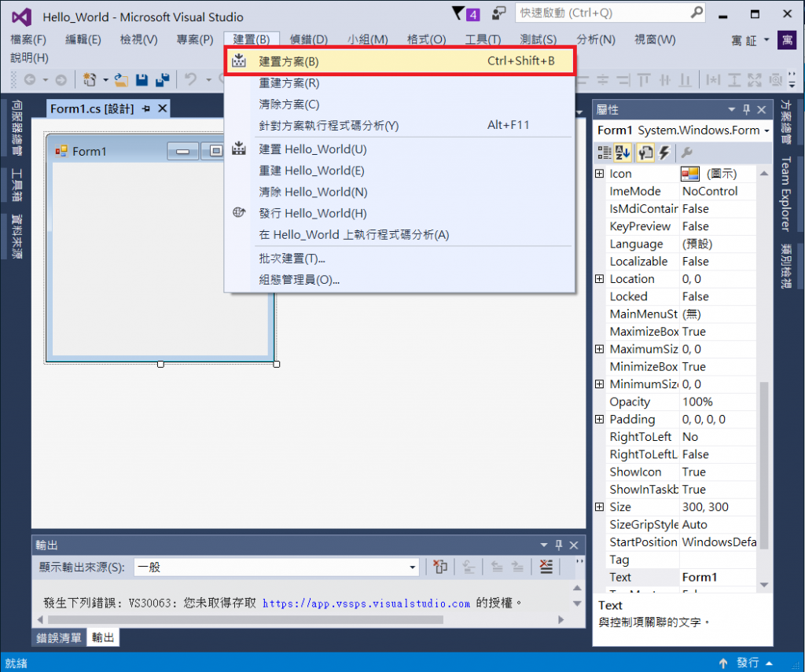
Task: Click the Undo toolbar icon
Action: tap(190, 79)
